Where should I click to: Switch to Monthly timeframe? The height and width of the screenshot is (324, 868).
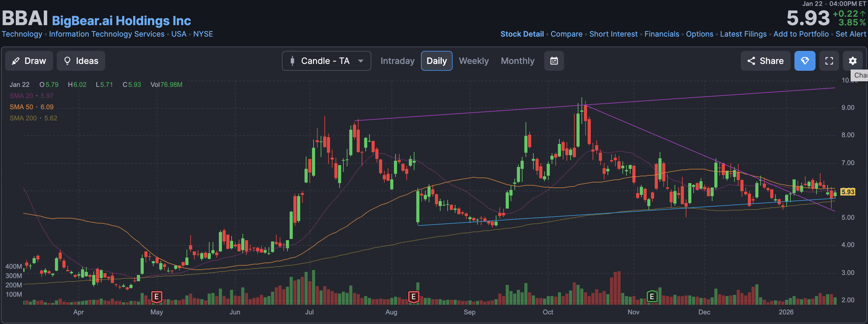[518, 61]
